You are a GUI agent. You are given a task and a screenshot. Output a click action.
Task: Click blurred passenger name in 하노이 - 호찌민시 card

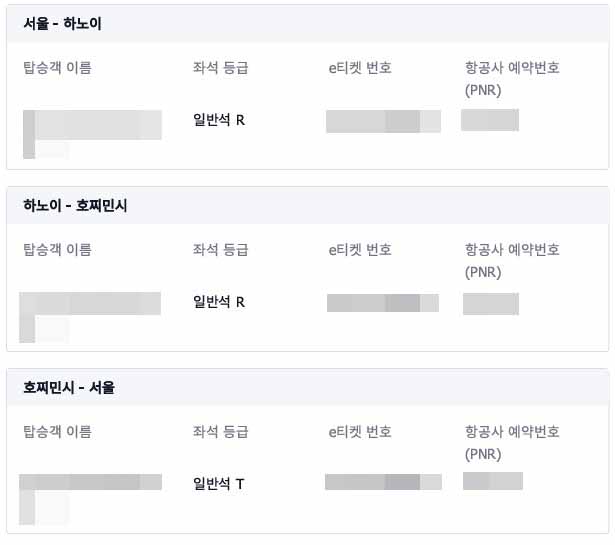coord(90,304)
